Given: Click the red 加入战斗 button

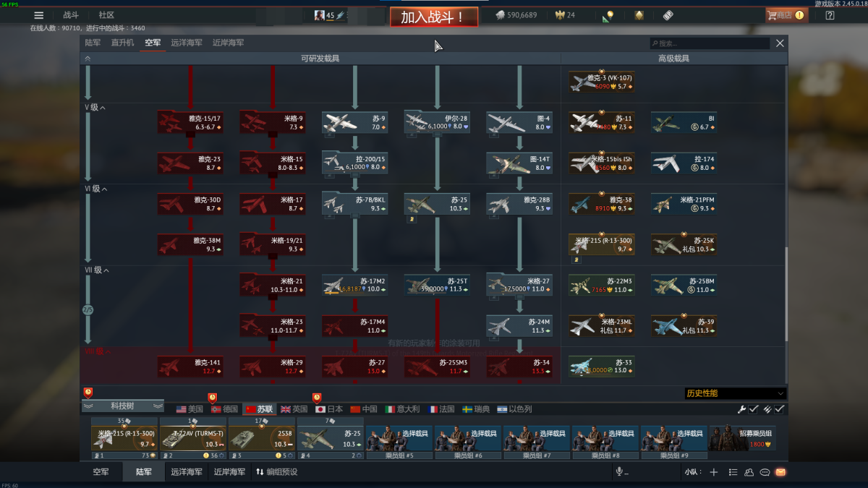Looking at the screenshot, I should (x=434, y=17).
